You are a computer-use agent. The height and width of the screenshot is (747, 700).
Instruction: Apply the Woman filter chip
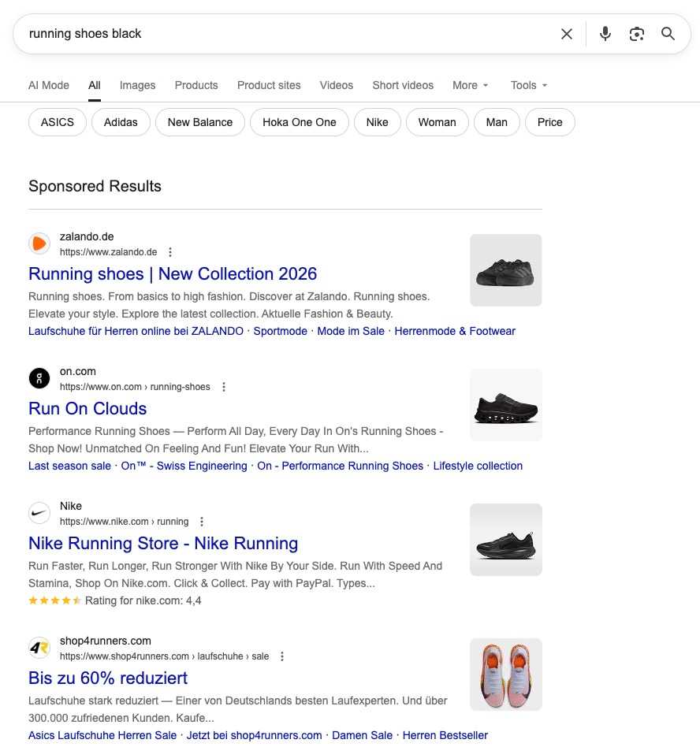(x=437, y=122)
